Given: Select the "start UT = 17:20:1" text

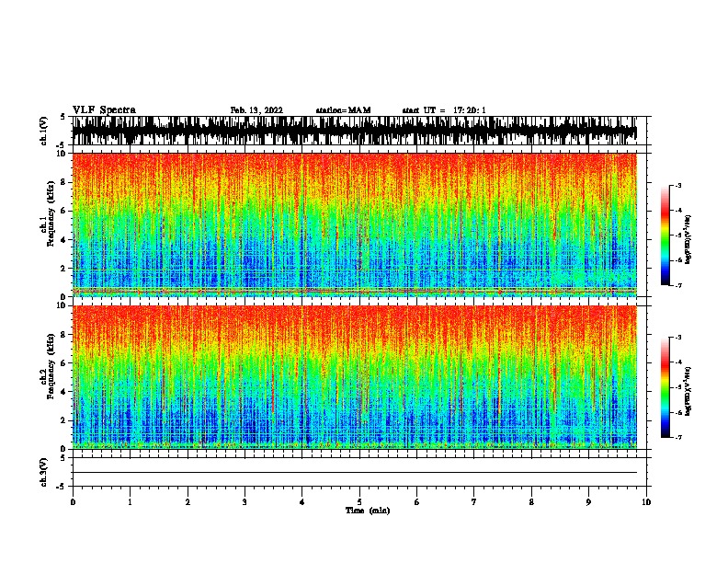Looking at the screenshot, I should coord(444,110).
